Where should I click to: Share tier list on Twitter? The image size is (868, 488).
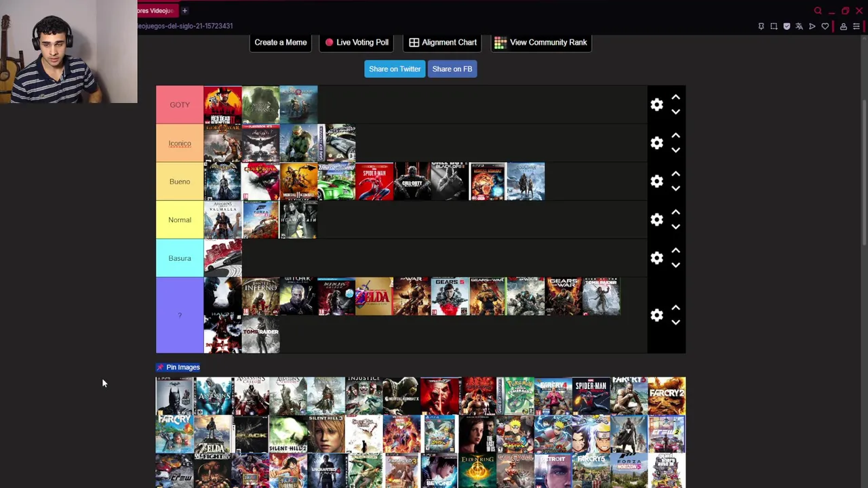coord(395,68)
